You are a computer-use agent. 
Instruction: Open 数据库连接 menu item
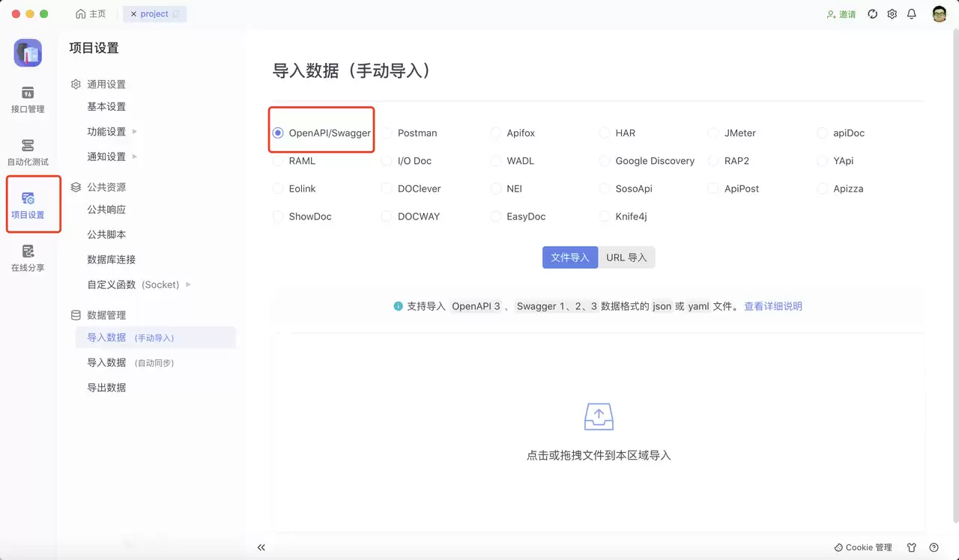[x=111, y=260]
